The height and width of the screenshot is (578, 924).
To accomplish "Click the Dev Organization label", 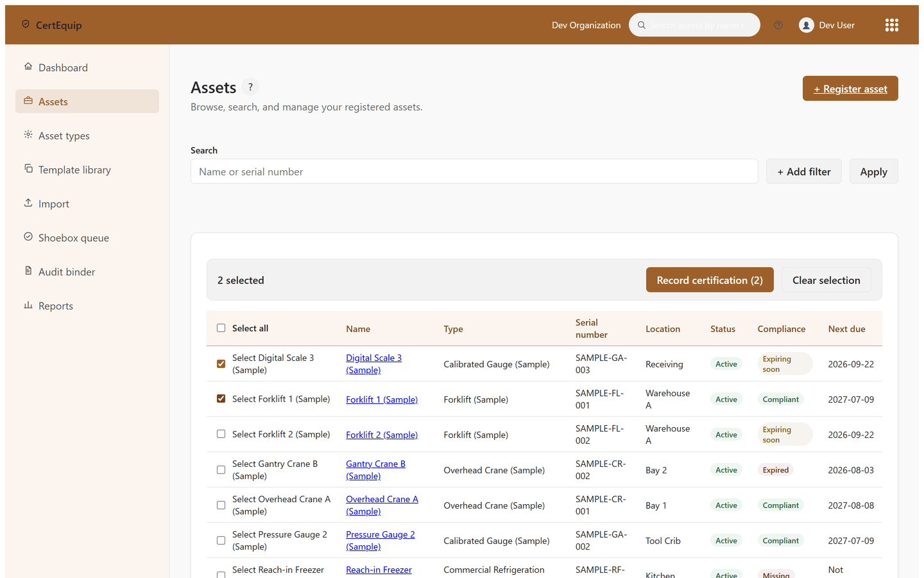I will point(586,25).
